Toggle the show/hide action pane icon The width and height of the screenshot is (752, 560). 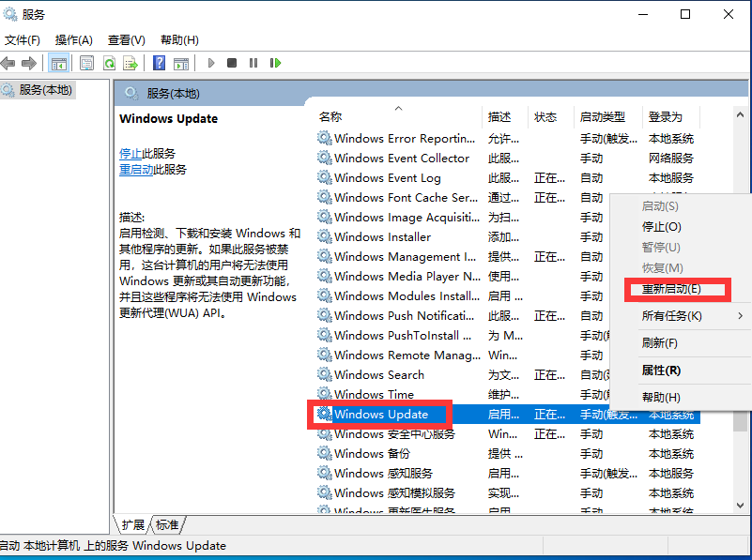tap(183, 63)
